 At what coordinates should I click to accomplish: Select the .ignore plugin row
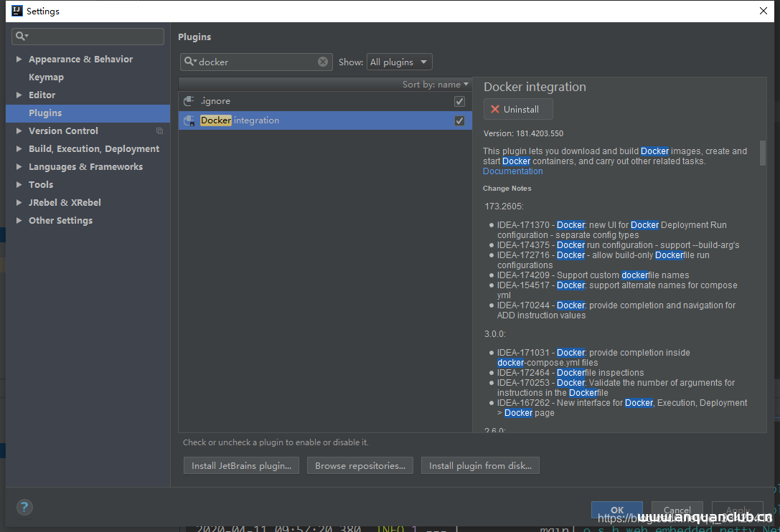[x=325, y=101]
